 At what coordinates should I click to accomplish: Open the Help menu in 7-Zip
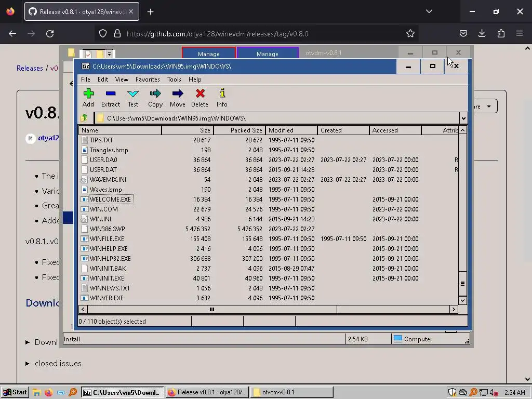coord(195,79)
